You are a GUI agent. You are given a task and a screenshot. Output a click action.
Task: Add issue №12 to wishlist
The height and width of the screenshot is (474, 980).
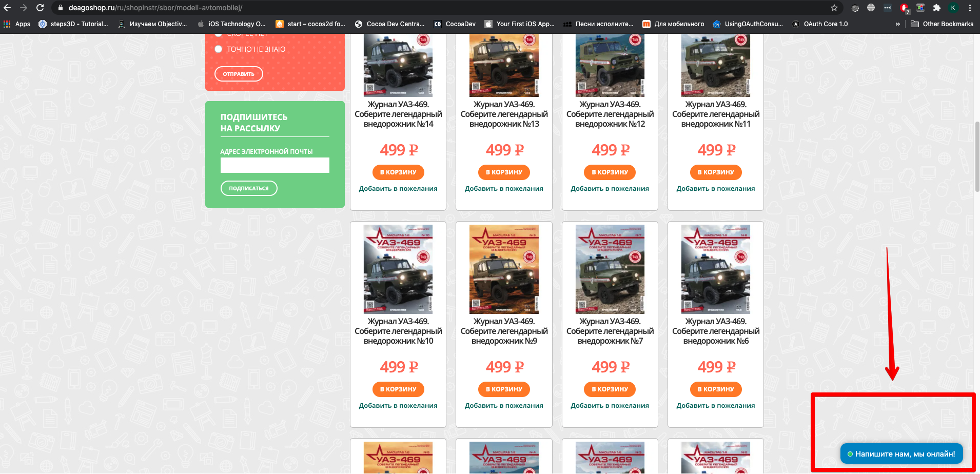tap(610, 189)
